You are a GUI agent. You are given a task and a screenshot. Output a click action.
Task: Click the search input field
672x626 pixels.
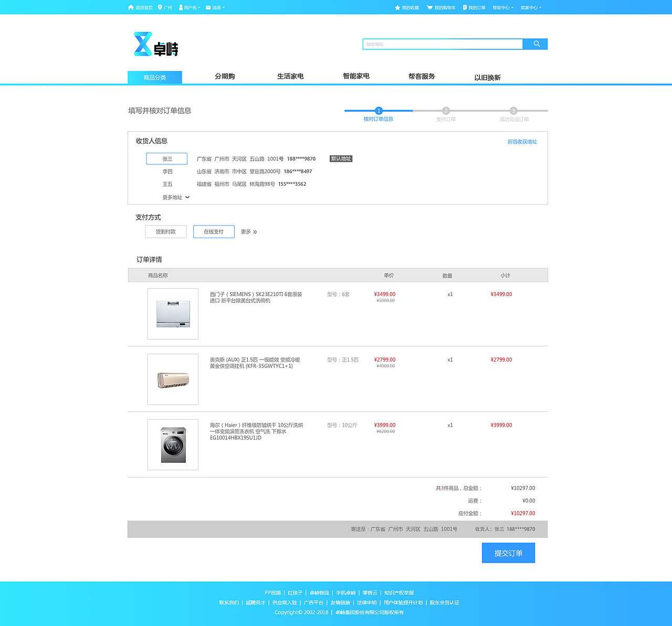(x=443, y=44)
